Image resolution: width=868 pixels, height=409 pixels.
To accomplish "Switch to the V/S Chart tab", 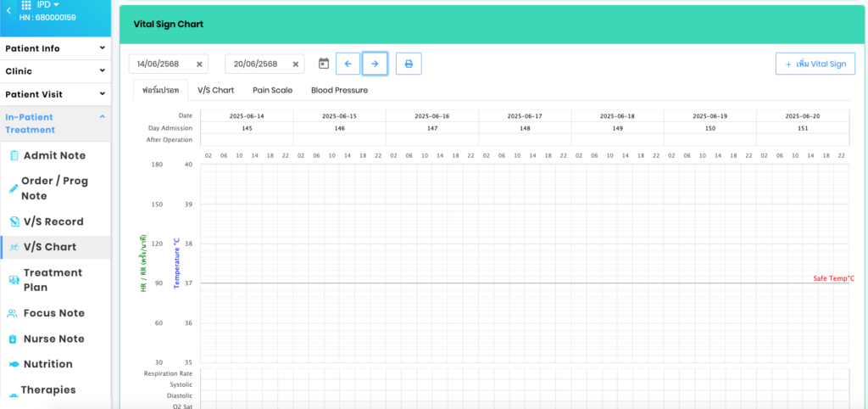I will (215, 90).
